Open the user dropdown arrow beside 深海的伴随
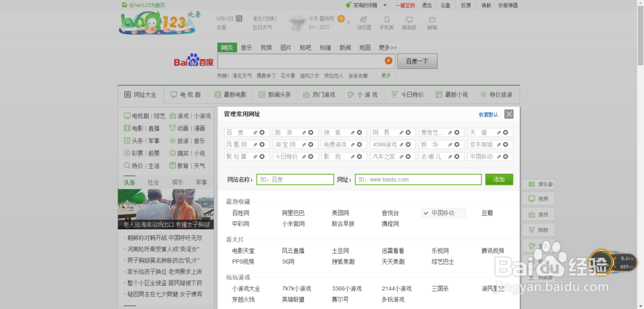644x309 pixels. pos(385,5)
